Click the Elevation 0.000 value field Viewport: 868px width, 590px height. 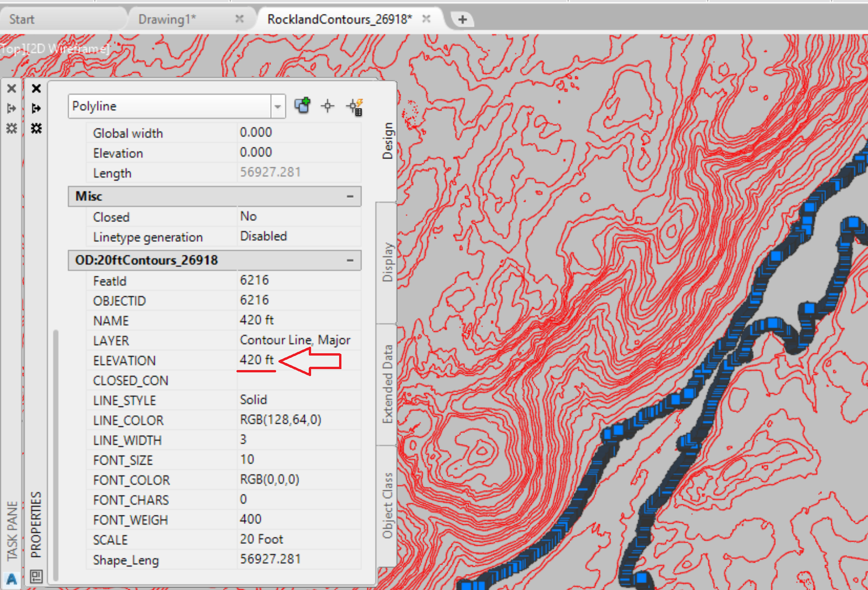299,153
